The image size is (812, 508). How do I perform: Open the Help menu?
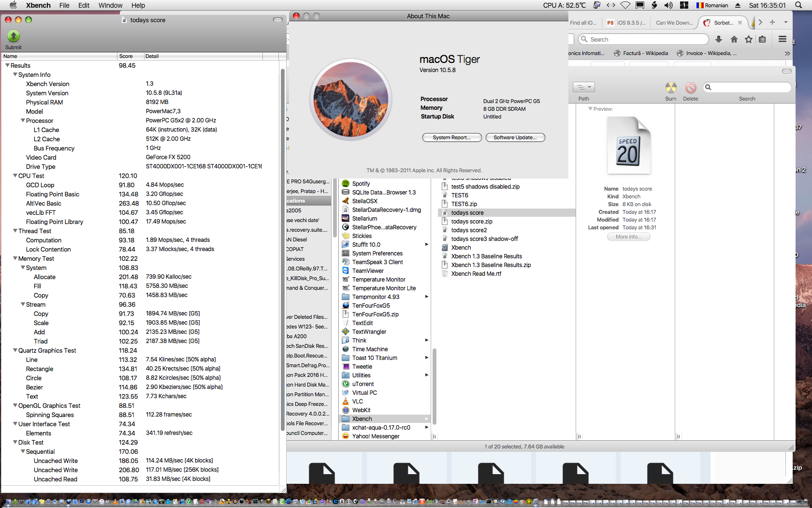point(138,5)
